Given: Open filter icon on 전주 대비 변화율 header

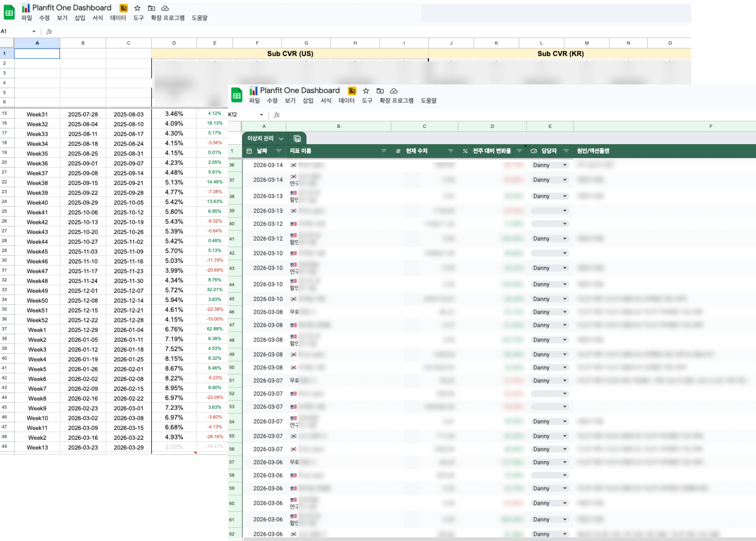Looking at the screenshot, I should [519, 151].
